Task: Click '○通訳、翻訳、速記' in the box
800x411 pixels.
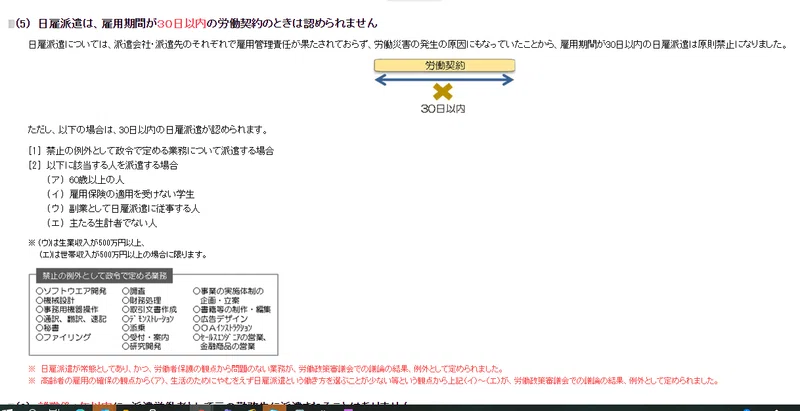Action: [x=71, y=319]
